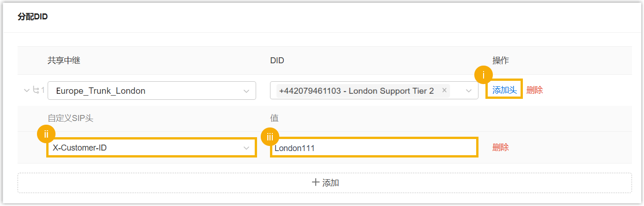Expand the DID selection dropdown arrow
644x206 pixels.
coord(469,91)
